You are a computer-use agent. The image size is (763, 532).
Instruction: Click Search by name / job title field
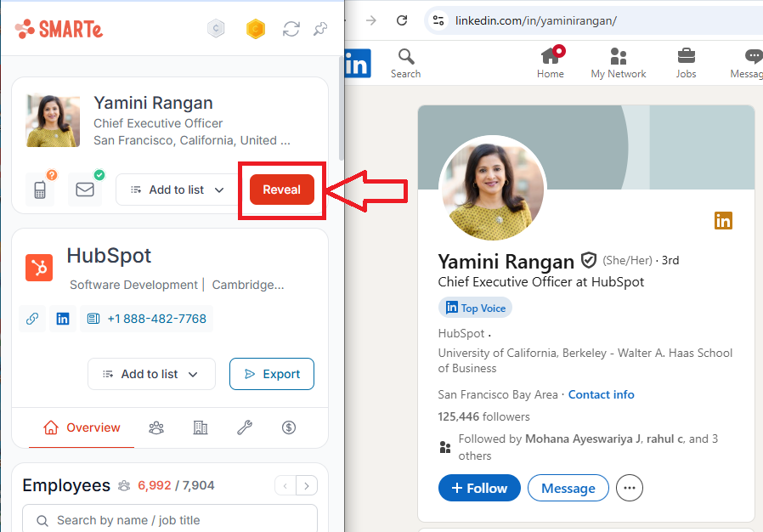point(170,520)
